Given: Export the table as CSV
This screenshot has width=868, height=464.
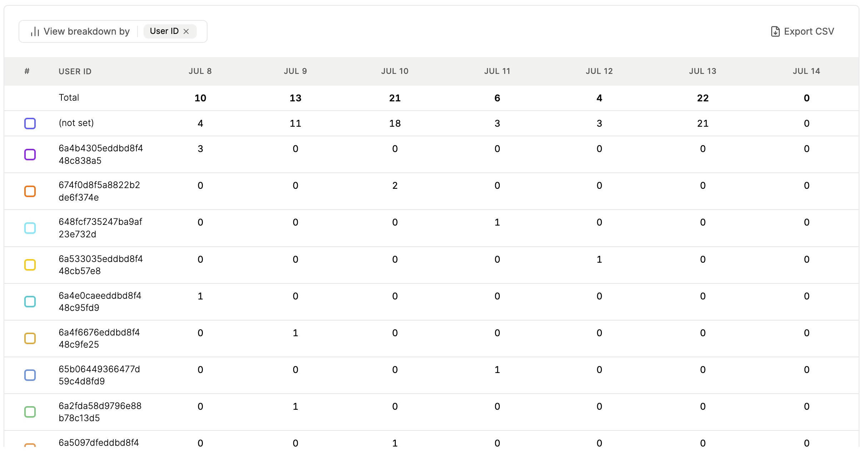Looking at the screenshot, I should pos(802,31).
